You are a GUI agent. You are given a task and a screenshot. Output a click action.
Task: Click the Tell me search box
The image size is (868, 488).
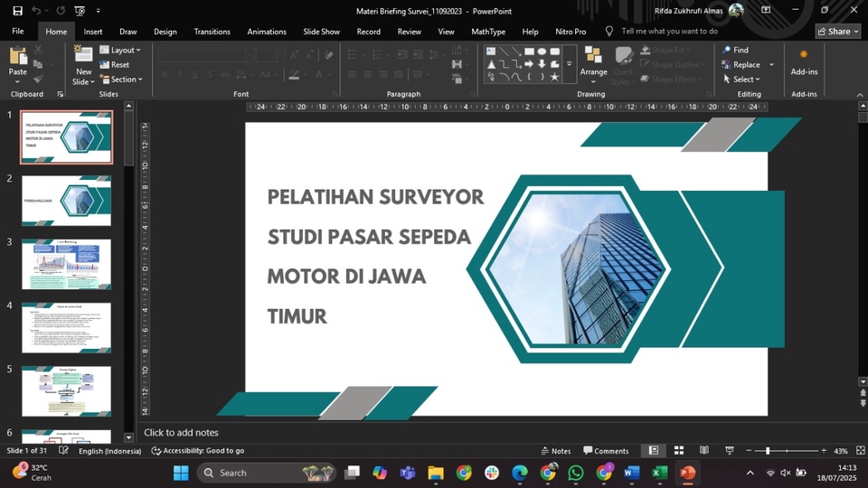click(x=669, y=31)
